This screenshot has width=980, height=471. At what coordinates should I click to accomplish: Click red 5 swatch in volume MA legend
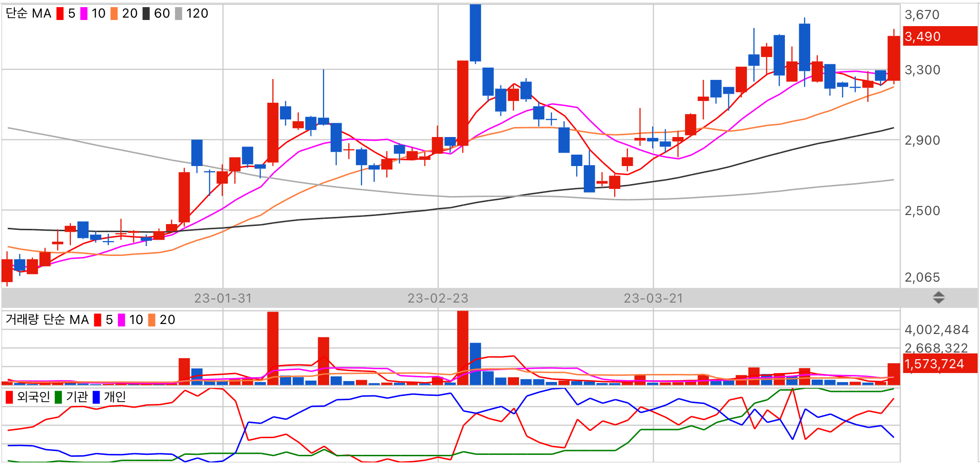point(98,320)
